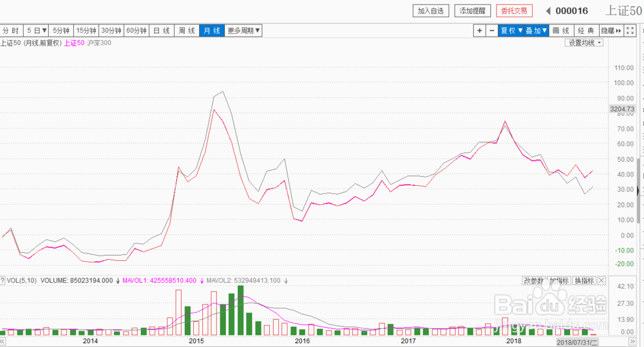Close the VOL indicator panel
644x347 pixels.
coord(601,281)
